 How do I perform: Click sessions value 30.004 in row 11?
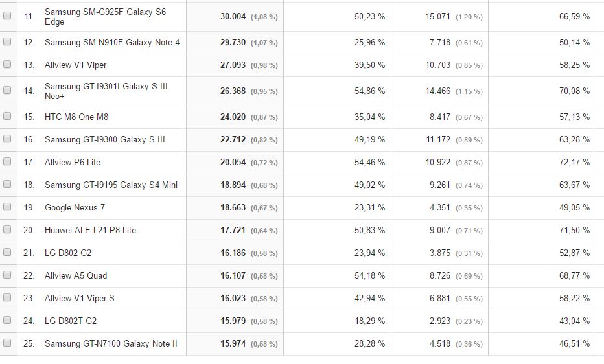[233, 16]
